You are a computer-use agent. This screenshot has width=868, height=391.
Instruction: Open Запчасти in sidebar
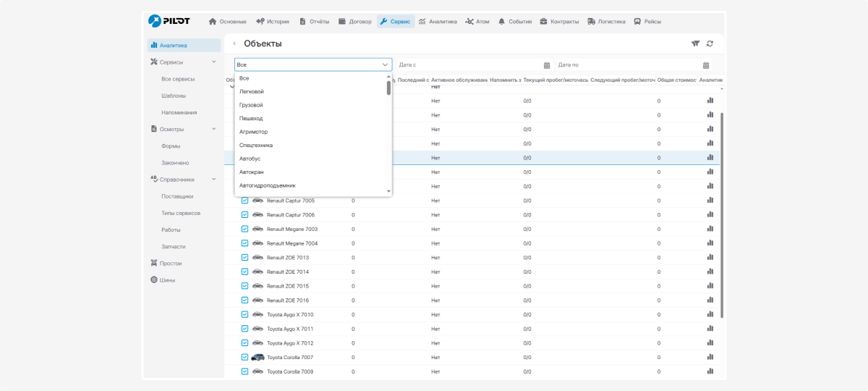[x=174, y=246]
